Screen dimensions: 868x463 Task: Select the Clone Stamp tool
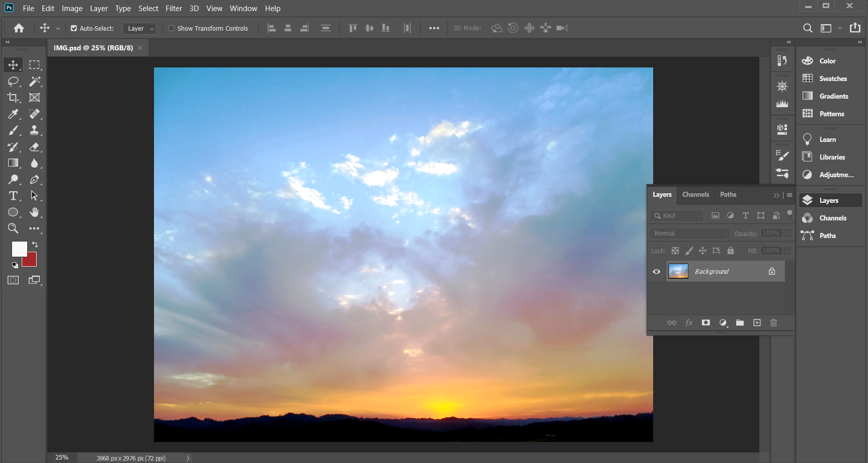tap(34, 130)
